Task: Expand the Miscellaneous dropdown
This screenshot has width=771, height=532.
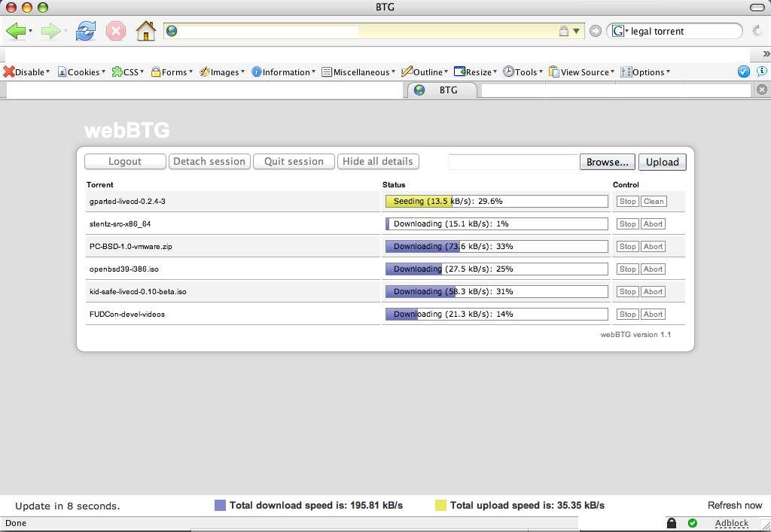Action: (392, 71)
